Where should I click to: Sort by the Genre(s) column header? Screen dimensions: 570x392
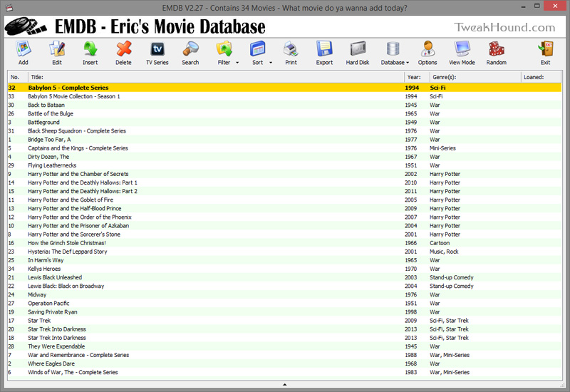pyautogui.click(x=475, y=77)
